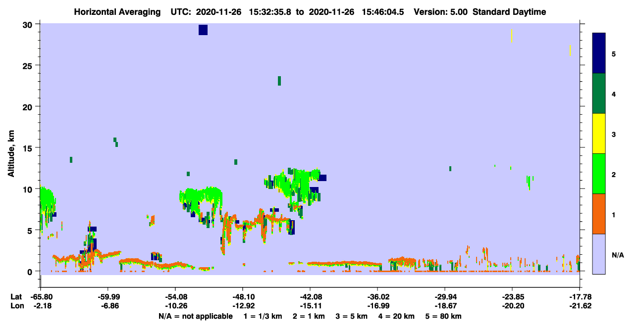Click the '4 = 20 km' legend entry
The height and width of the screenshot is (330, 644).
coord(396,316)
